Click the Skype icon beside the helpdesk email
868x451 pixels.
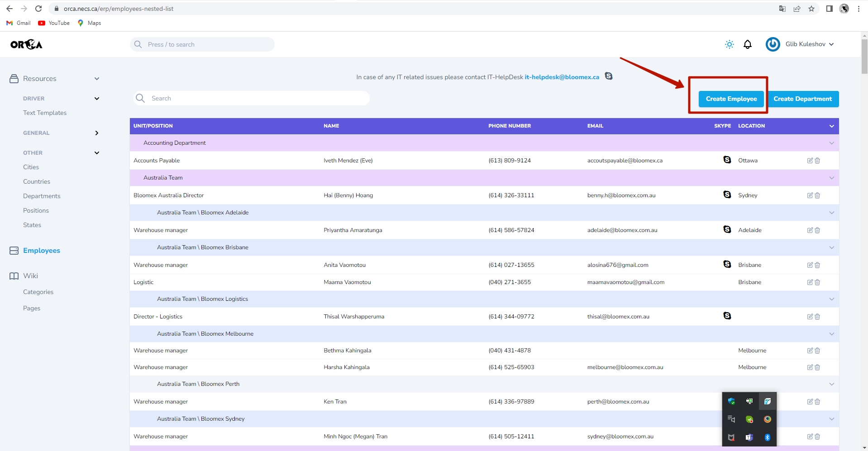(609, 76)
